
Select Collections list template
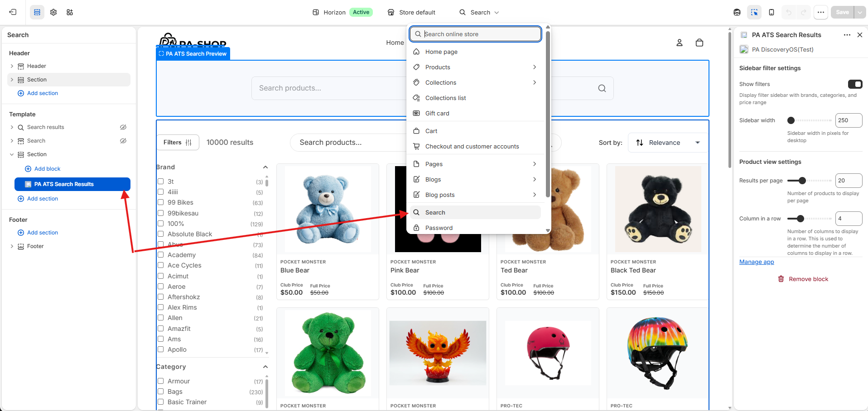tap(475, 98)
